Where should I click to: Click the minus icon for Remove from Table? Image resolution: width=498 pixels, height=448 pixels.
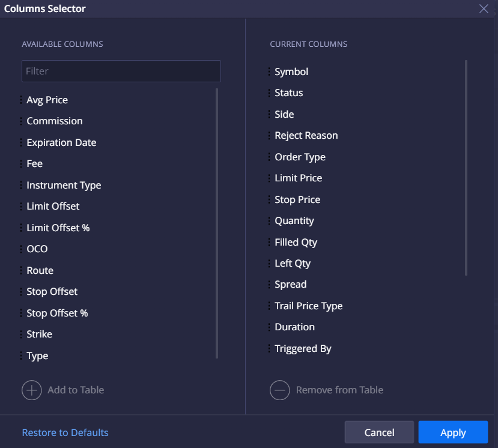click(x=279, y=390)
